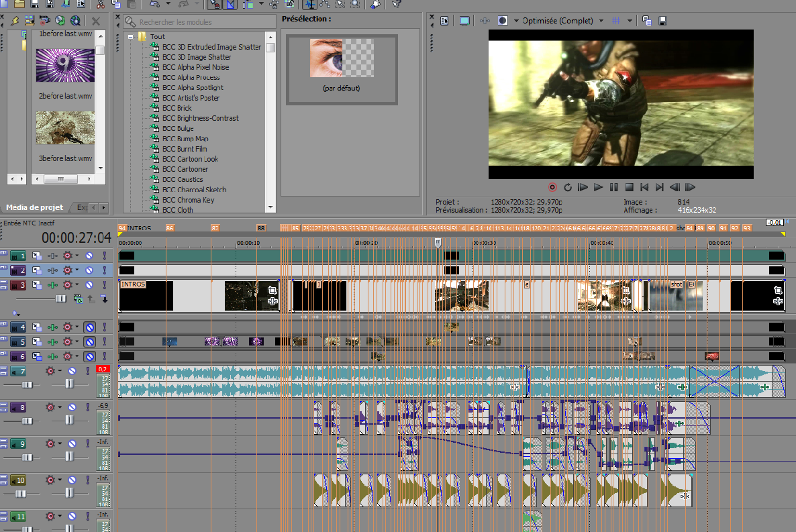The image size is (796, 532).
Task: Click the Import Media lightning icon
Action: [15, 21]
